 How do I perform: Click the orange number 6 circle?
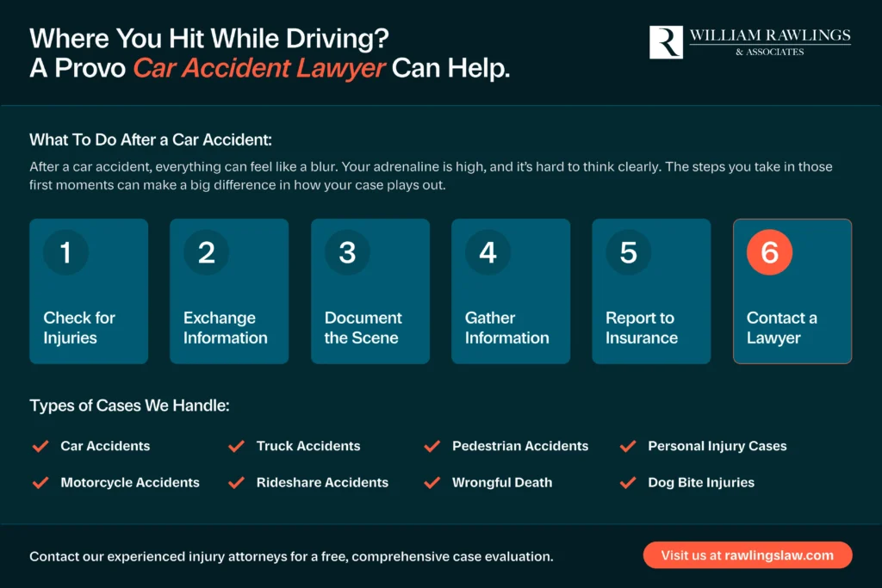tap(768, 252)
